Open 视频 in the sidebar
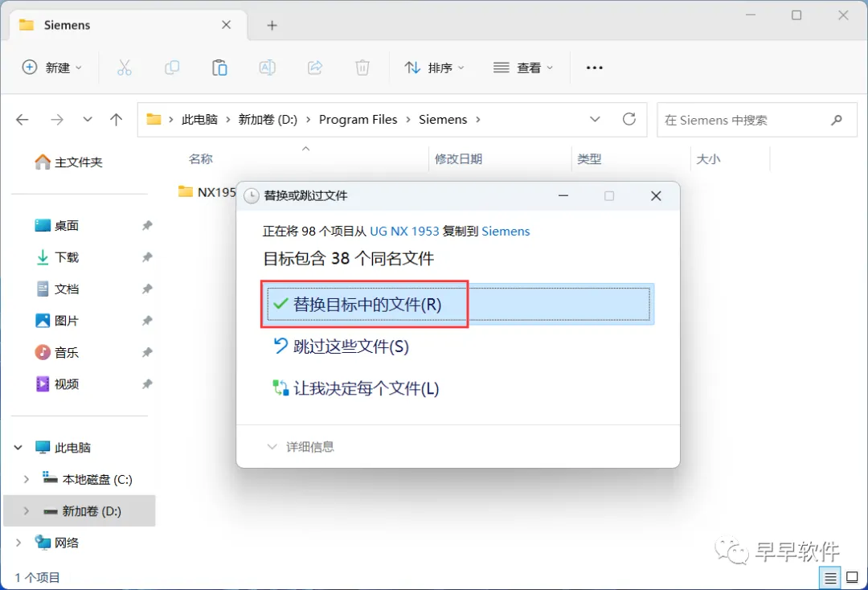The height and width of the screenshot is (590, 868). point(57,383)
